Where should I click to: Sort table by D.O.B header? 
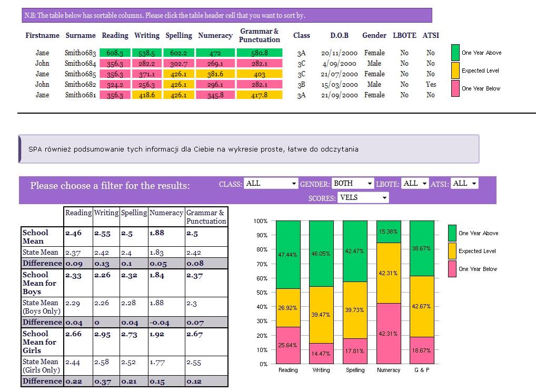click(340, 35)
